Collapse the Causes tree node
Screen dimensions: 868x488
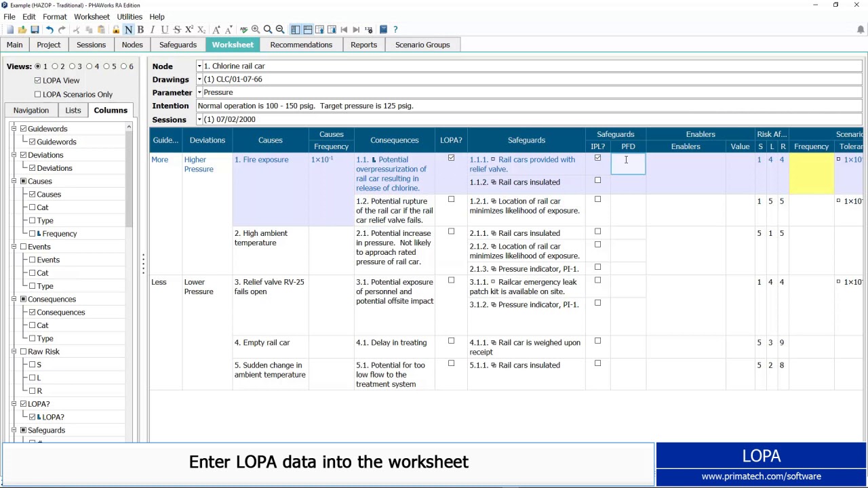(14, 182)
